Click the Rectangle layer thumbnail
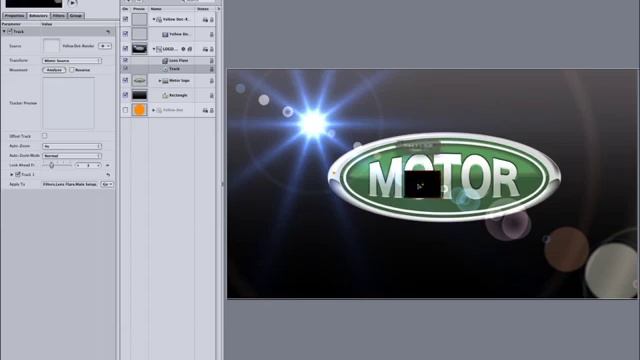 [x=139, y=95]
